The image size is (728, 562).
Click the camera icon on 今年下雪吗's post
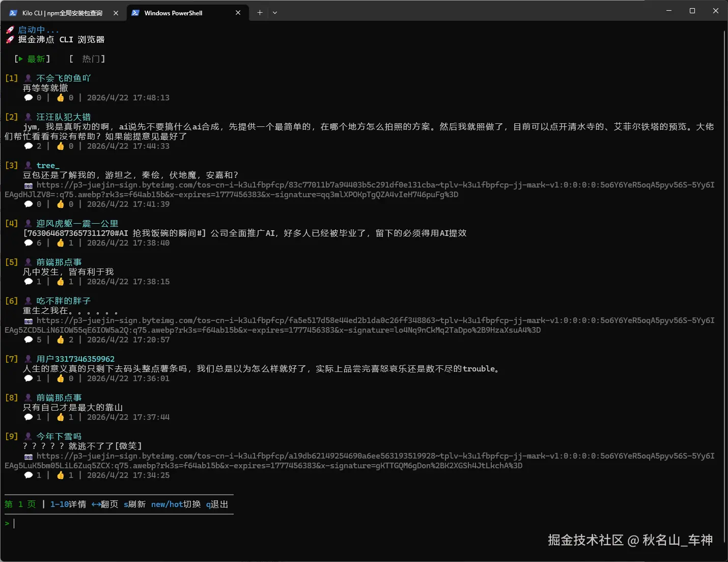(29, 456)
